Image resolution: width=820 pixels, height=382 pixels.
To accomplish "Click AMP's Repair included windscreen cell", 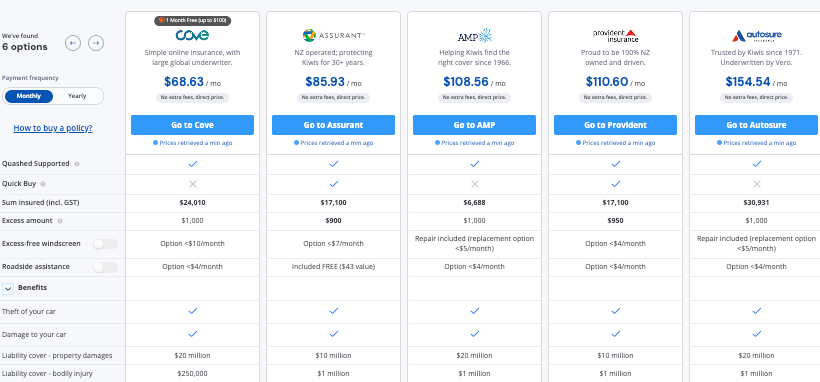I will [x=474, y=244].
